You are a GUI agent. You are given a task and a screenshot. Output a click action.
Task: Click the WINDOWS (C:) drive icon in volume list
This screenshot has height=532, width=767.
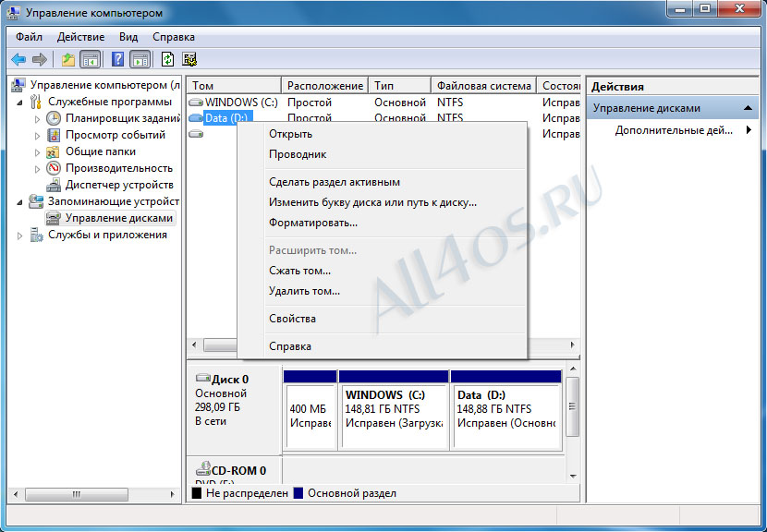[196, 103]
